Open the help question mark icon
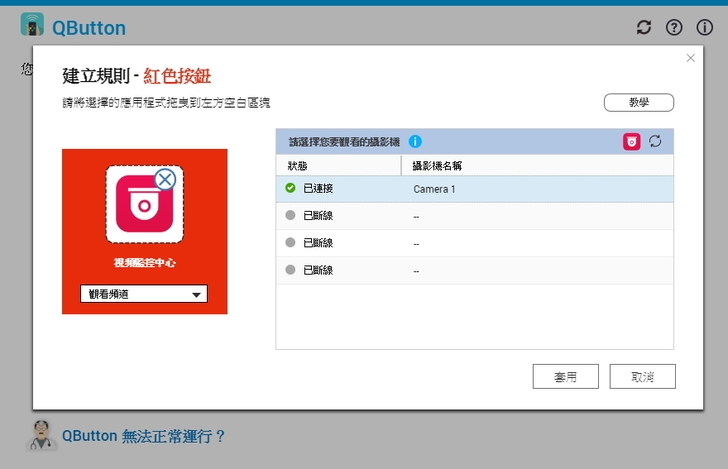This screenshot has width=728, height=469. click(674, 27)
